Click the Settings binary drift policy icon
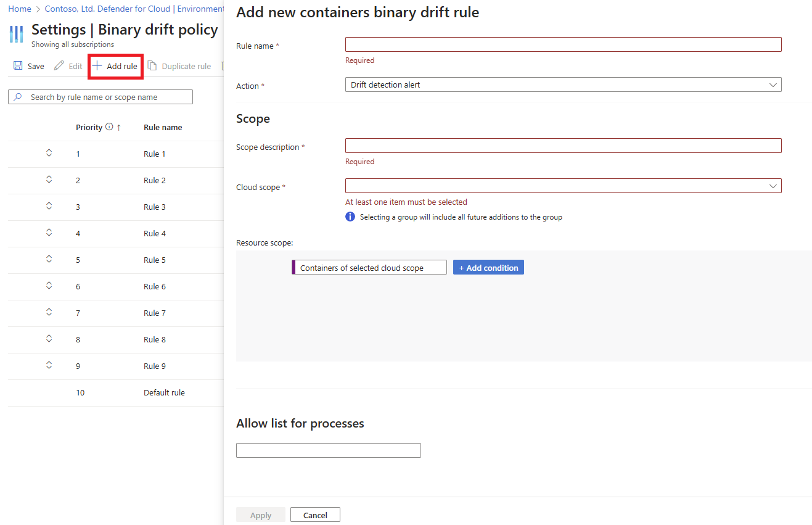The width and height of the screenshot is (812, 525). click(x=17, y=33)
